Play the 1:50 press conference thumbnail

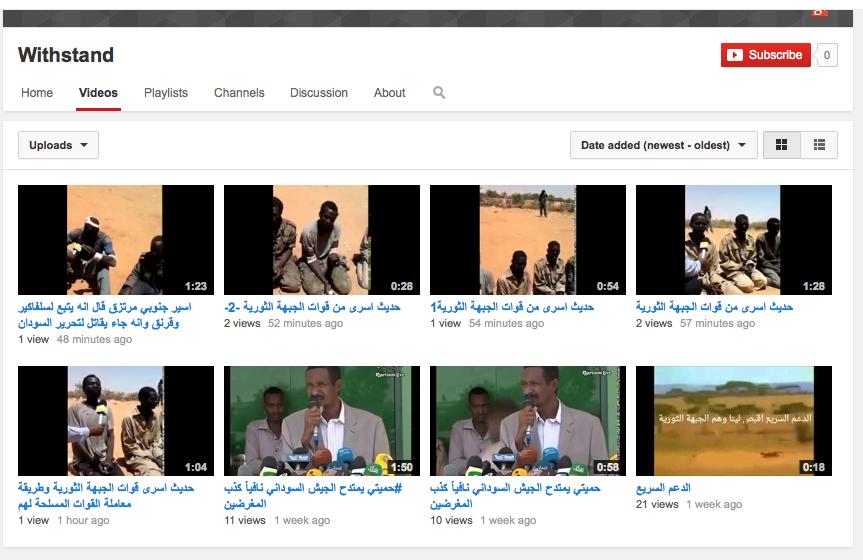tap(321, 421)
